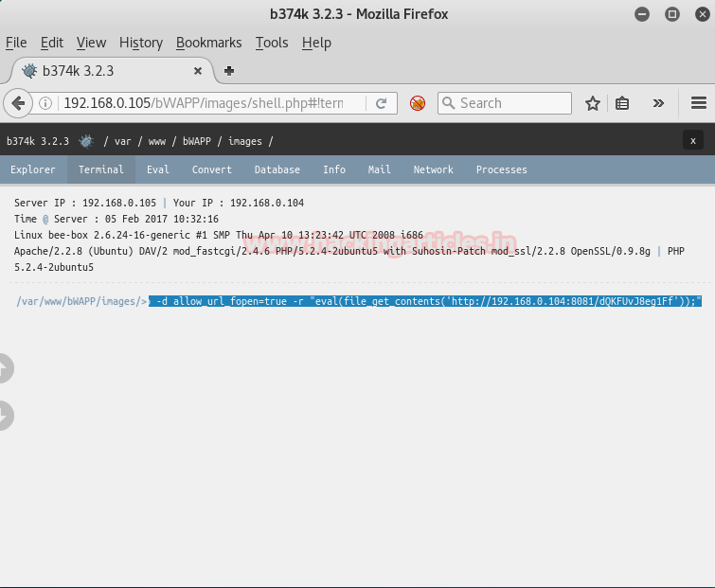Navigate to bWAPP in breadcrumb path

click(x=197, y=141)
